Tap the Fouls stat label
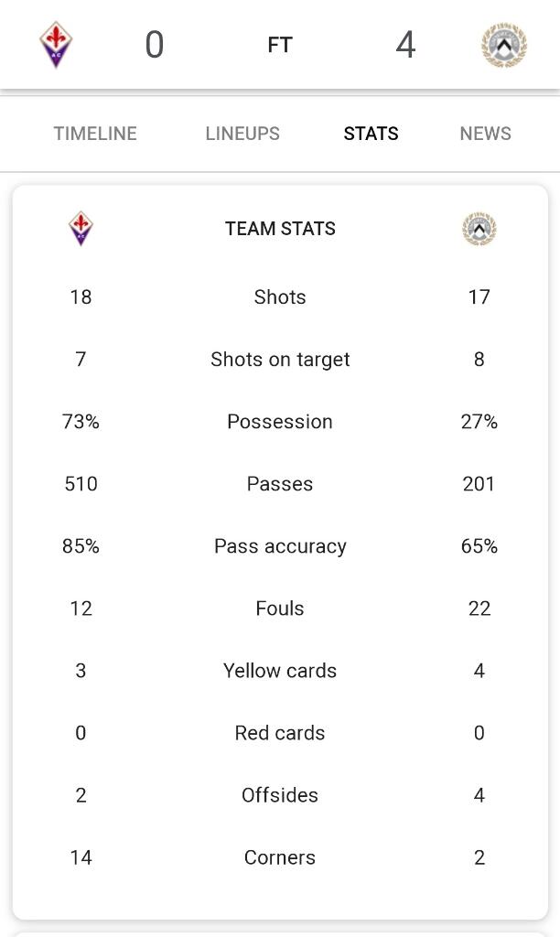This screenshot has width=560, height=937. (280, 609)
